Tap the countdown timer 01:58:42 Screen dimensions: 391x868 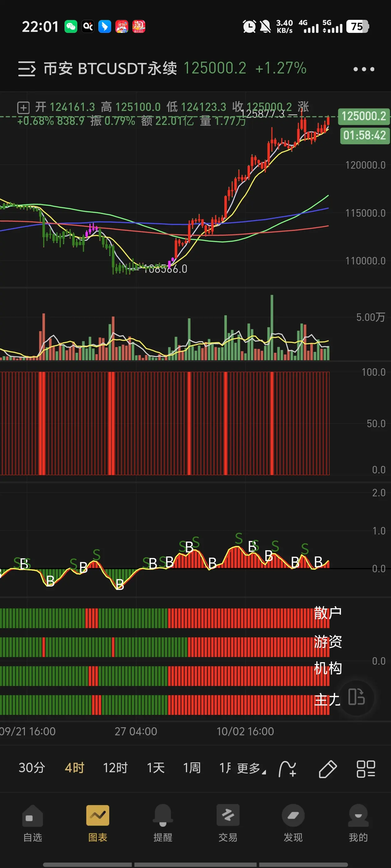tap(364, 135)
